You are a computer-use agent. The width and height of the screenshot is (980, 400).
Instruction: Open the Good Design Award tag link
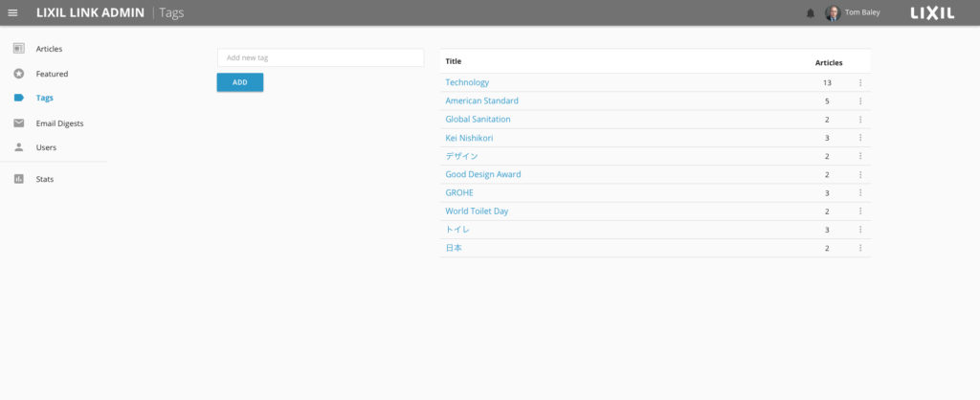[483, 174]
